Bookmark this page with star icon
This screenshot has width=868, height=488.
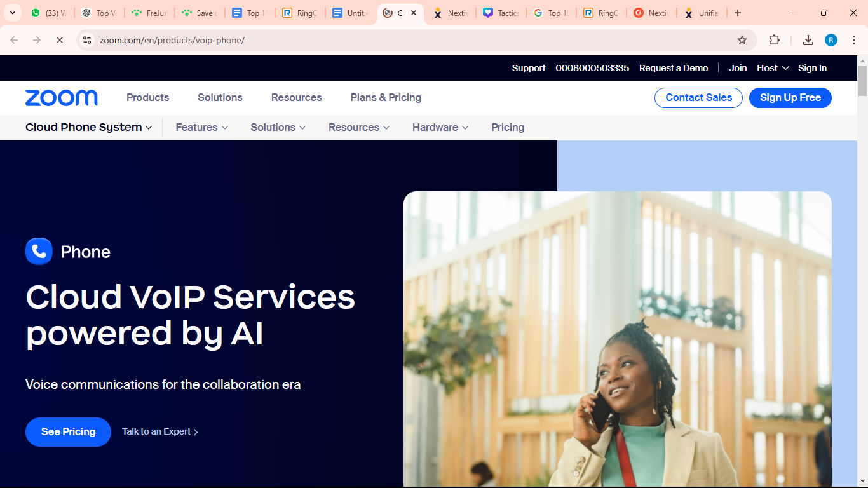tap(742, 40)
